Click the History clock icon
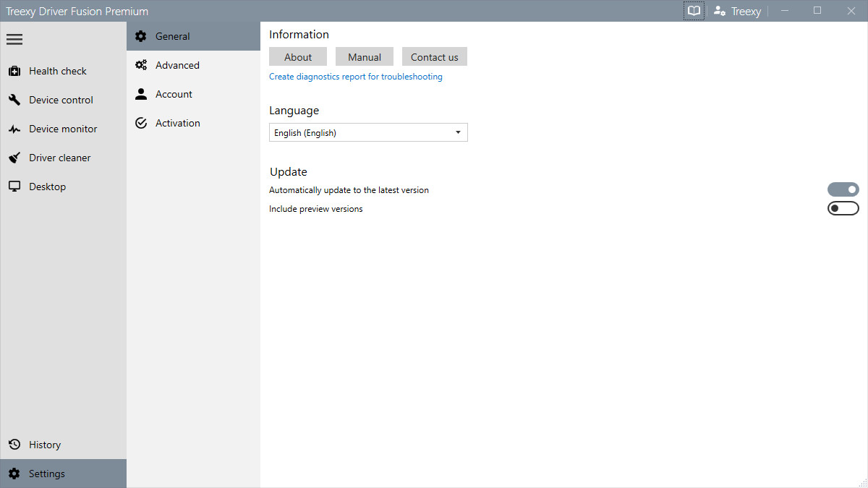 coord(14,445)
